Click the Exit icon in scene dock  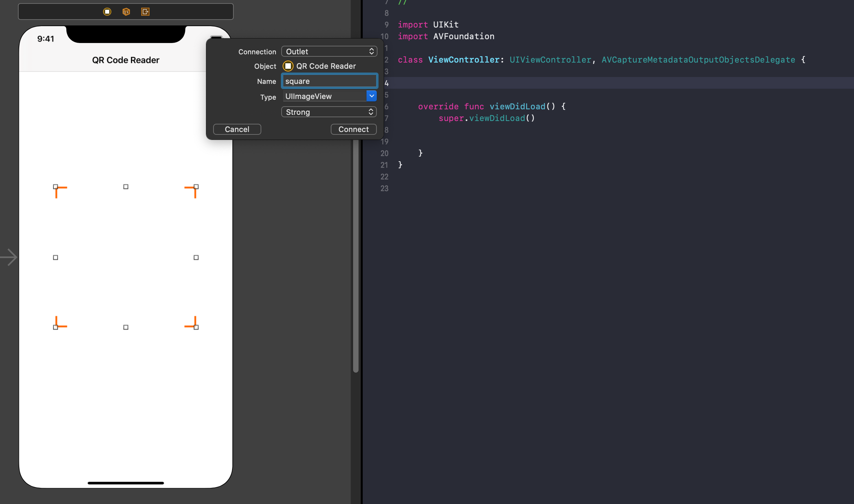[145, 12]
